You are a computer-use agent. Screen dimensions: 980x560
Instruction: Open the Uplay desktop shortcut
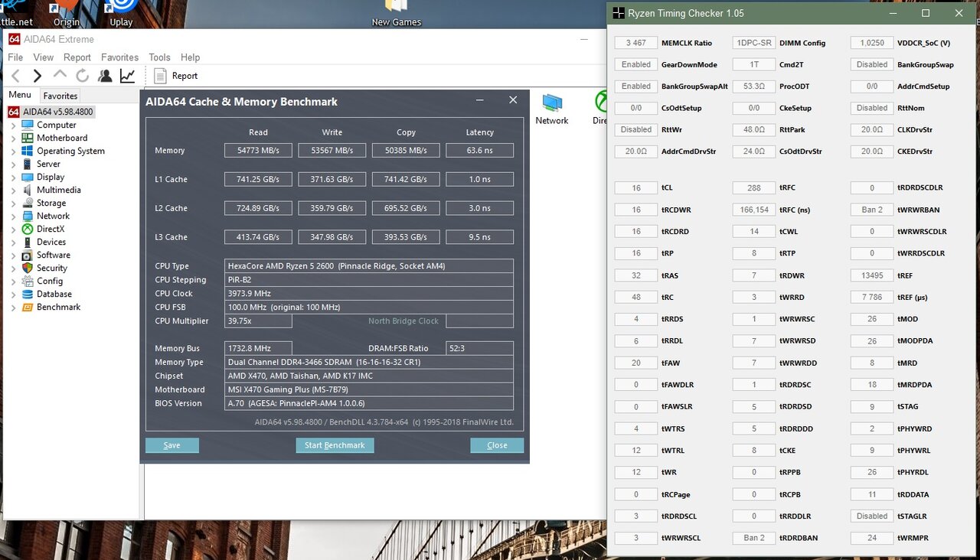point(121,14)
